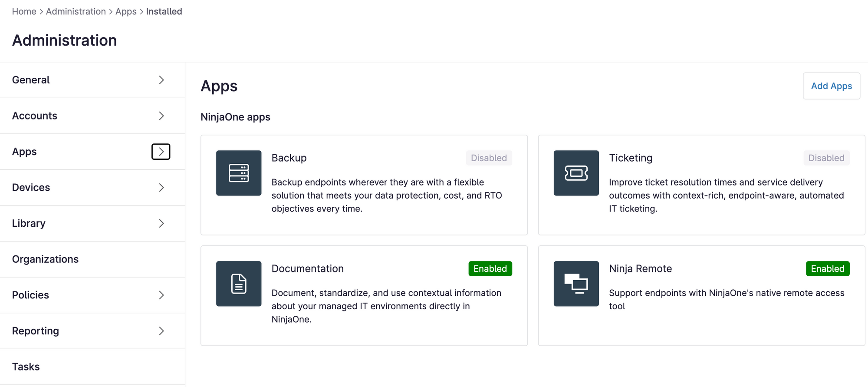
Task: Click the Ninja Remote description text
Action: pyautogui.click(x=727, y=300)
